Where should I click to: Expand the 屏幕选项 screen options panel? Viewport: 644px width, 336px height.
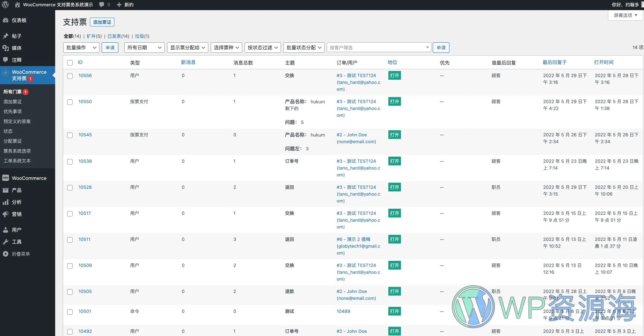click(x=625, y=15)
